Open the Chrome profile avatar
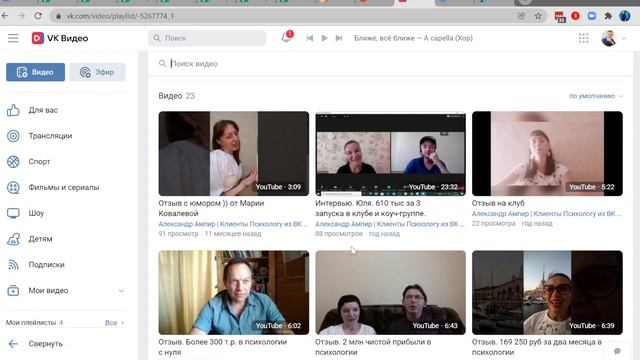Screen dimensions: 640x360 click(x=624, y=16)
